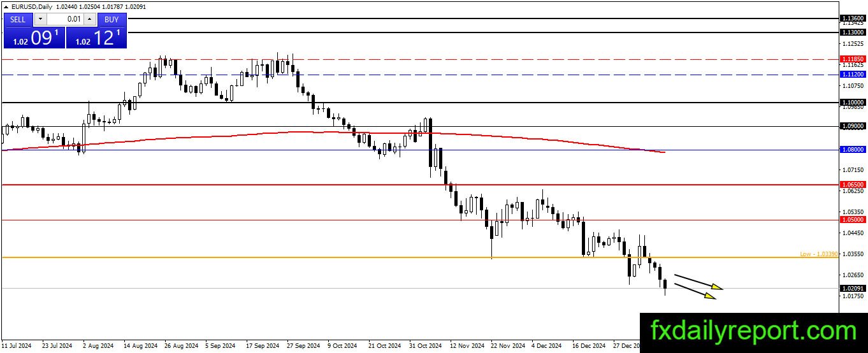
Task: Select the blue 1.11200 level label
Action: [853, 74]
